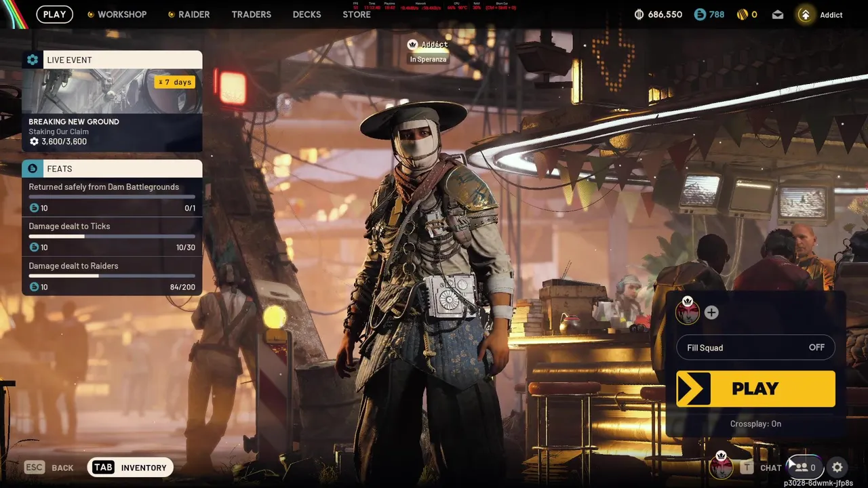
Task: Click the coin currency icon beside 686,550
Action: [x=639, y=14]
